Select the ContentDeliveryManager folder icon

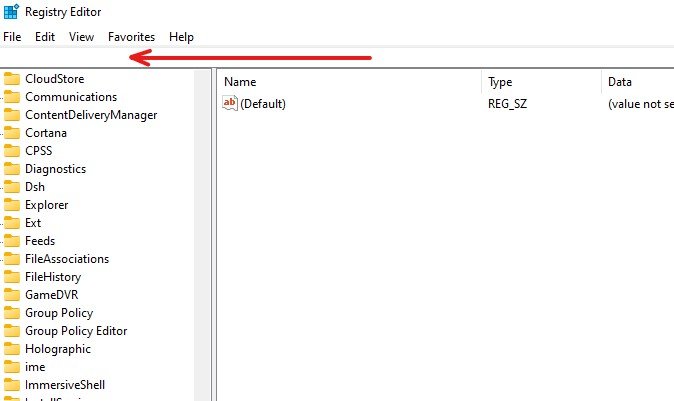[12, 115]
